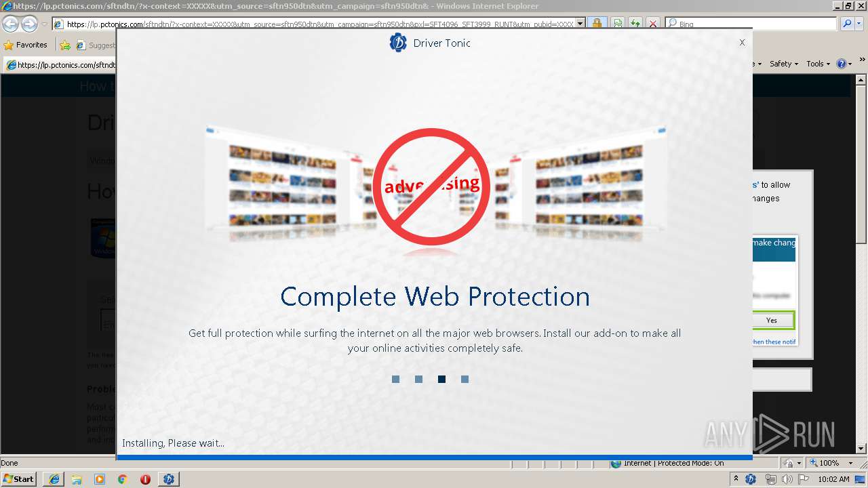
Task: Show hidden system tray icons
Action: [736, 479]
